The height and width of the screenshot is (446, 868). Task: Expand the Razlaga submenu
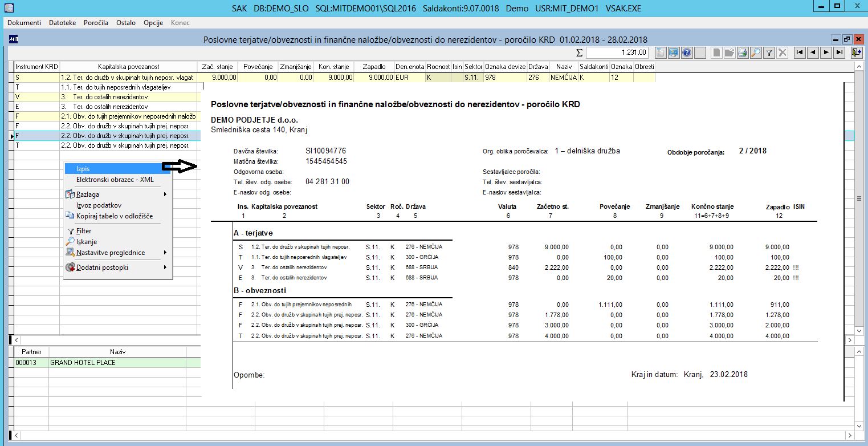pos(117,194)
